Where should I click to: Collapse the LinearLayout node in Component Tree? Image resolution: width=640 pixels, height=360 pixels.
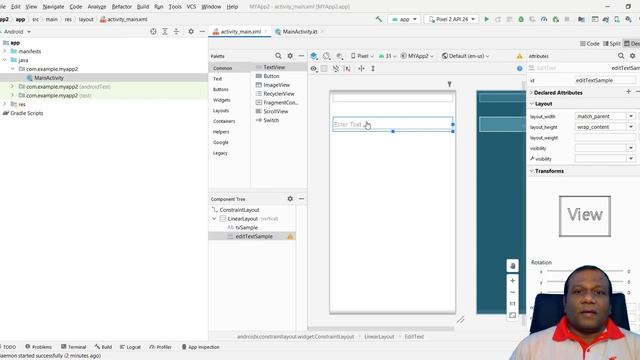point(214,219)
